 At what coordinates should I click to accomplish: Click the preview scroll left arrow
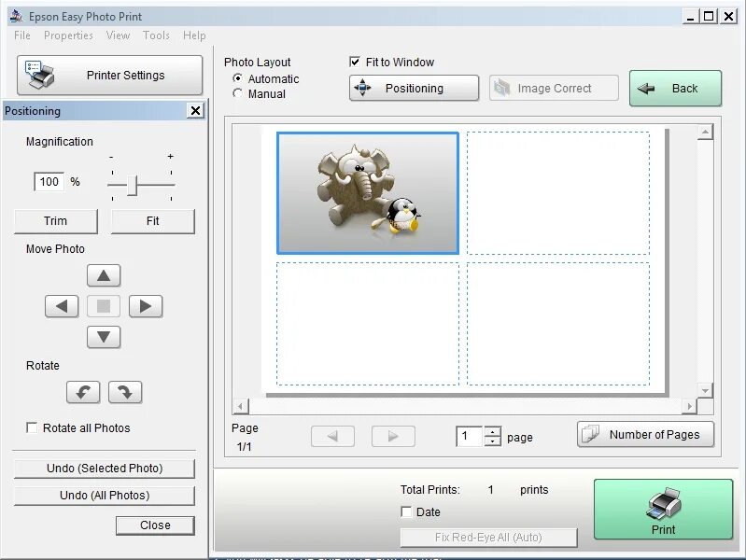click(x=240, y=406)
